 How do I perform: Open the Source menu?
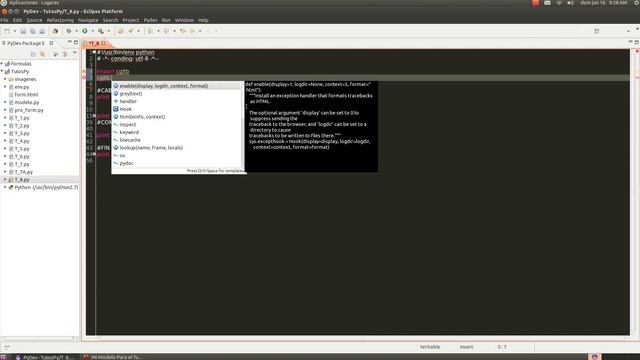(34, 20)
